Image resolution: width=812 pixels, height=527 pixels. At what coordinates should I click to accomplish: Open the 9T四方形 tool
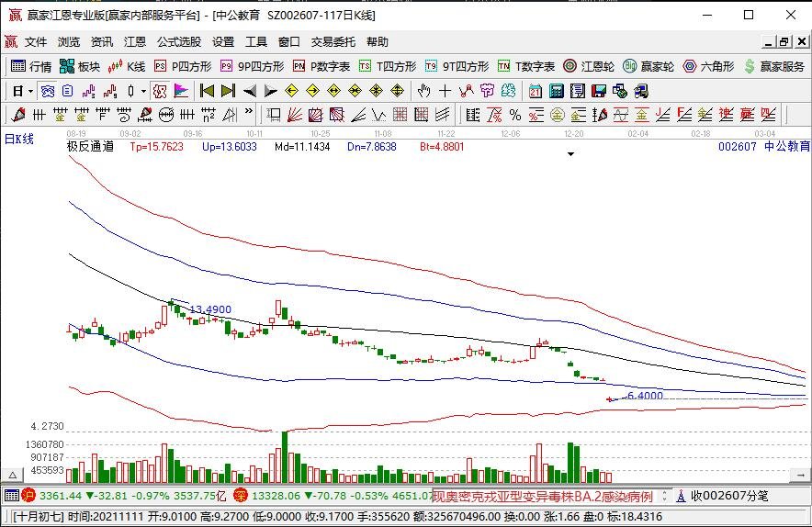click(x=457, y=66)
